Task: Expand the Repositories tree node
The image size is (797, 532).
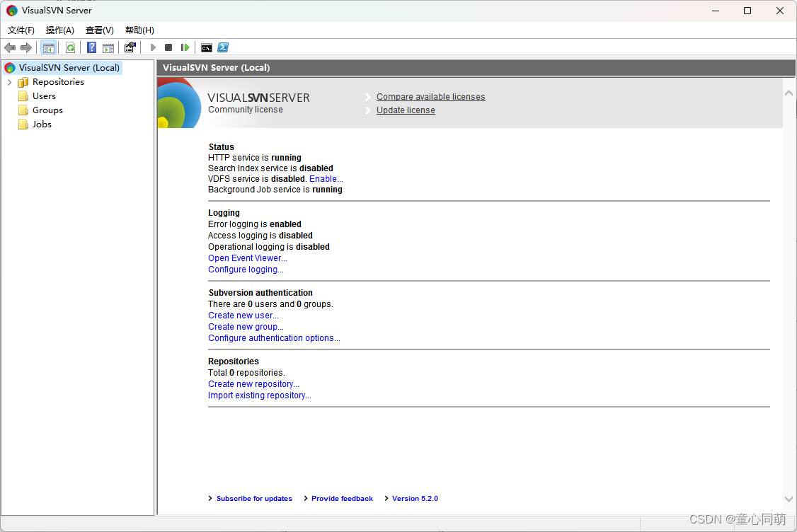Action: [9, 82]
